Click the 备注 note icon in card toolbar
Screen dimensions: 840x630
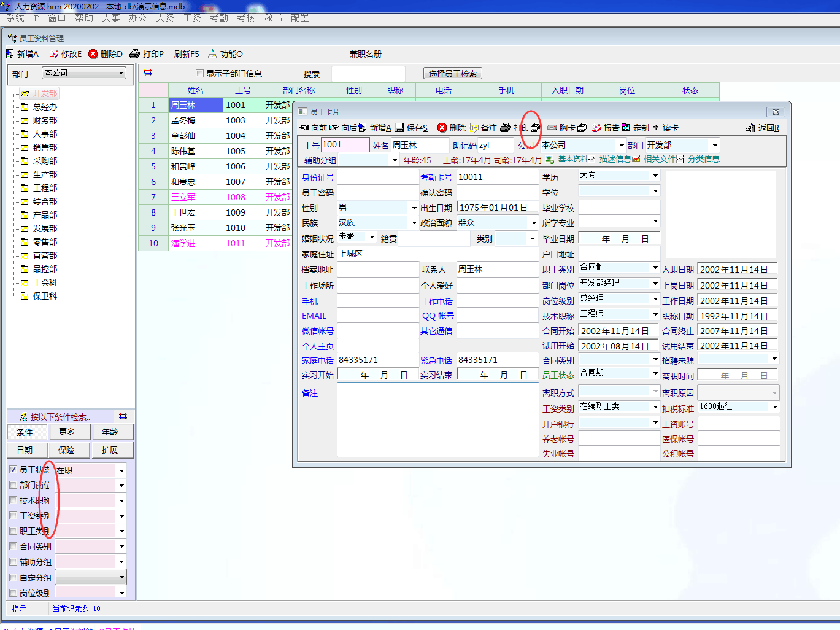pos(474,128)
